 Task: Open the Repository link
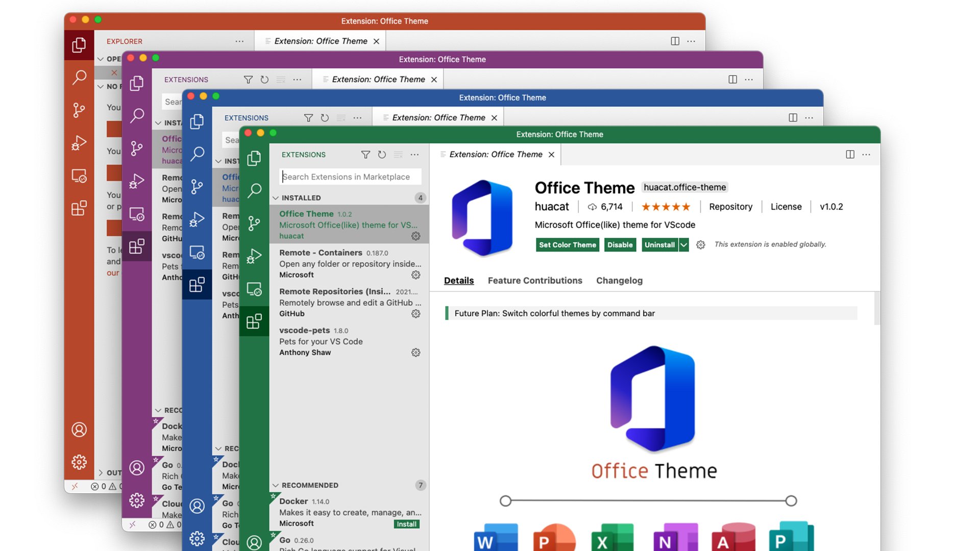pos(730,207)
